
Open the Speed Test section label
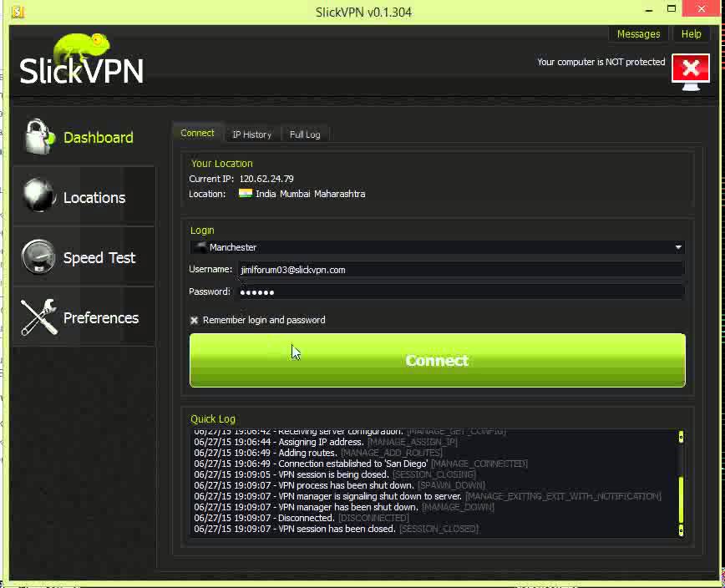click(x=99, y=257)
